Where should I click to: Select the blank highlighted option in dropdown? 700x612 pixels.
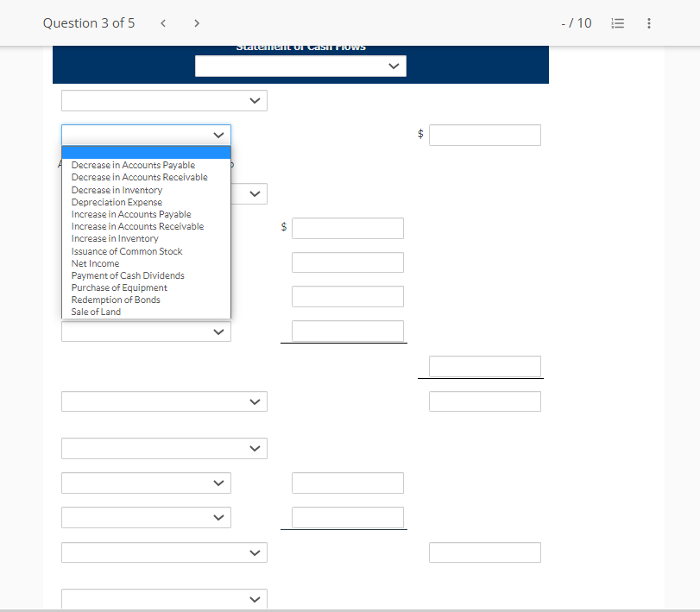coord(147,153)
